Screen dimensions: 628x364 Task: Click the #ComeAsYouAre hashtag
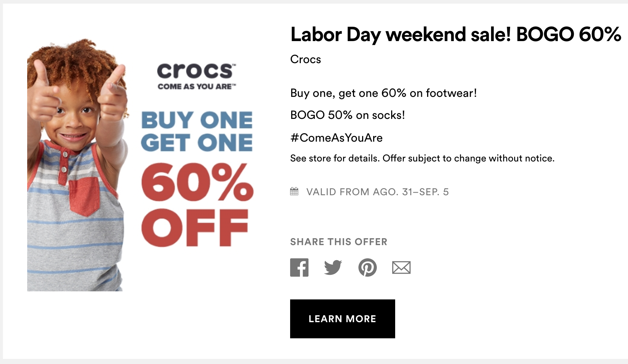coord(336,138)
